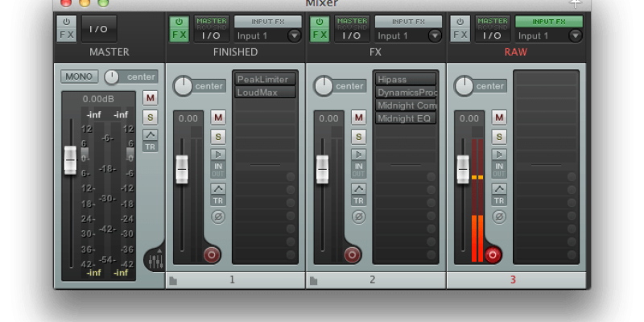Solo the FX track
The height and width of the screenshot is (322, 644).
[358, 137]
